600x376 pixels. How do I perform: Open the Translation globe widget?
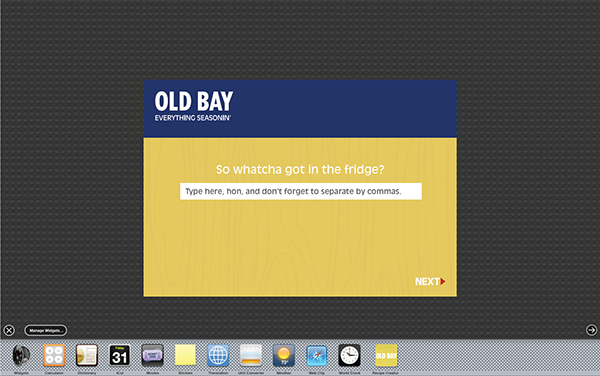218,355
